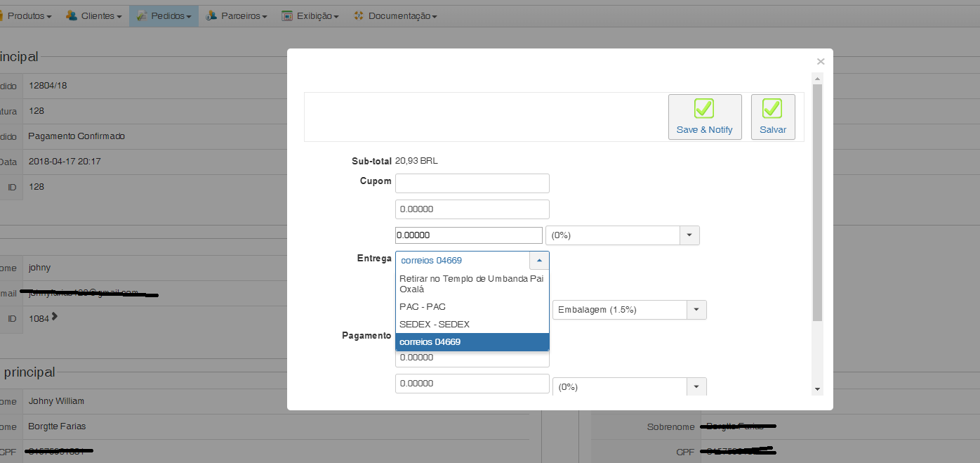The width and height of the screenshot is (980, 463).
Task: Click the arrow icon next to ID 1084
Action: tap(55, 317)
